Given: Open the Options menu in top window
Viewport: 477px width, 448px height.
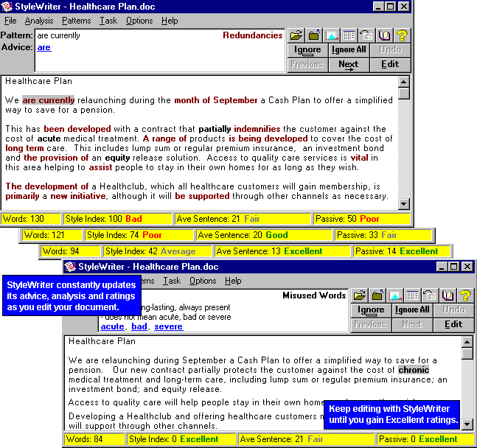Looking at the screenshot, I should coord(139,21).
